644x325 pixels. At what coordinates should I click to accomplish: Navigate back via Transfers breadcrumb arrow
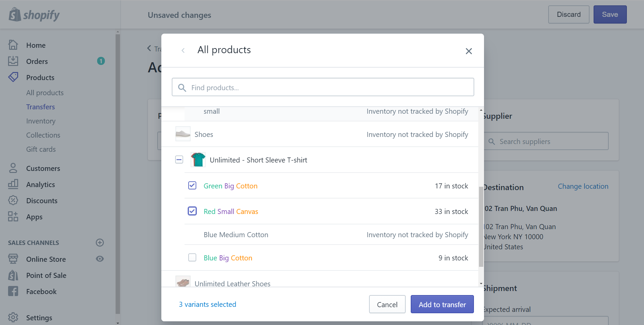[150, 48]
